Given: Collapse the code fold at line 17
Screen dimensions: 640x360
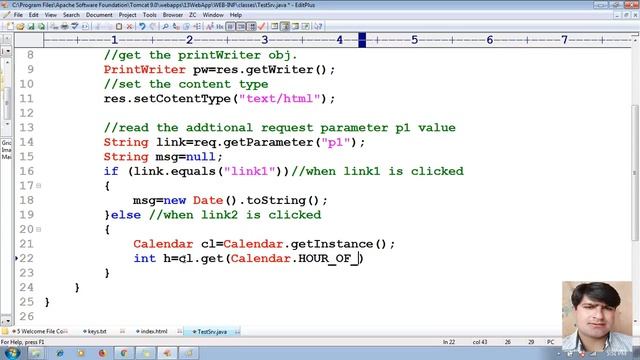Looking at the screenshot, I should 38,186.
